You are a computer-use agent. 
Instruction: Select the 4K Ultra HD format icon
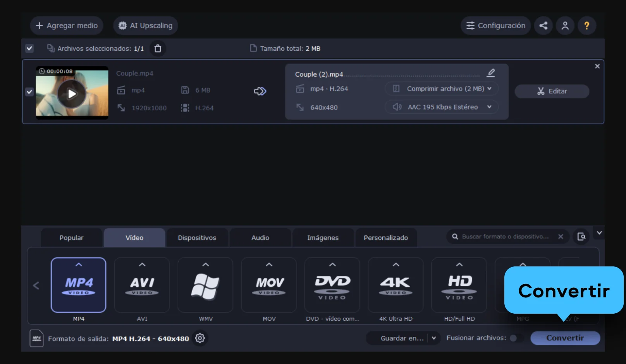396,285
